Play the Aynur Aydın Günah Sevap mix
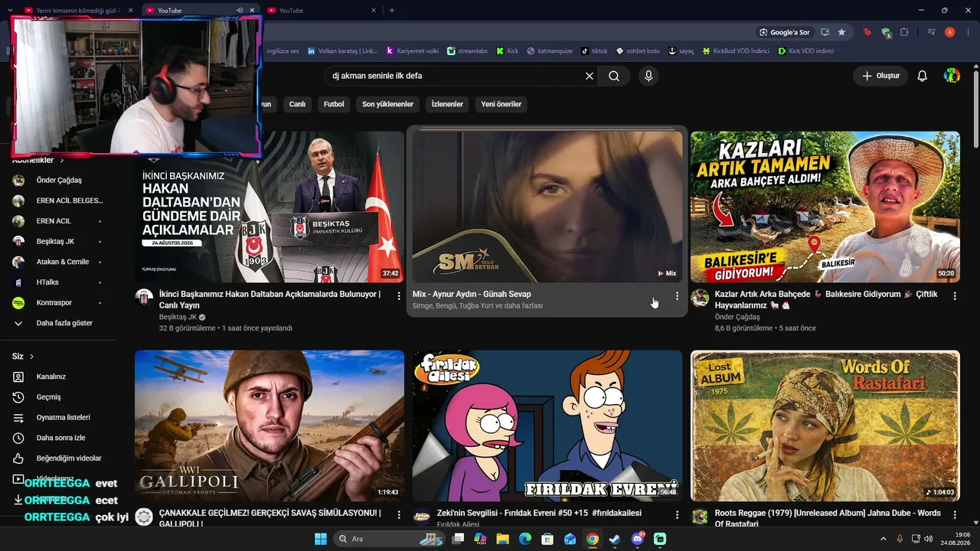 click(547, 207)
